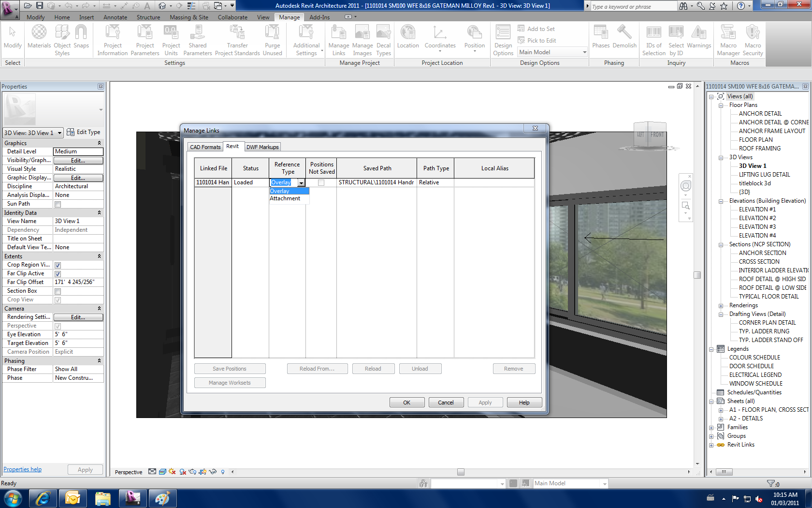Click the Location tool
Screen dimensions: 812x508
click(x=408, y=37)
